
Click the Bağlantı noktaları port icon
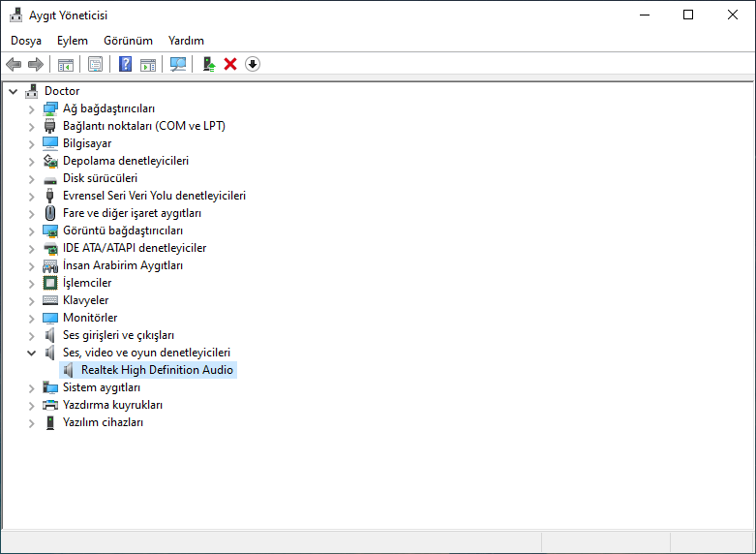(50, 126)
